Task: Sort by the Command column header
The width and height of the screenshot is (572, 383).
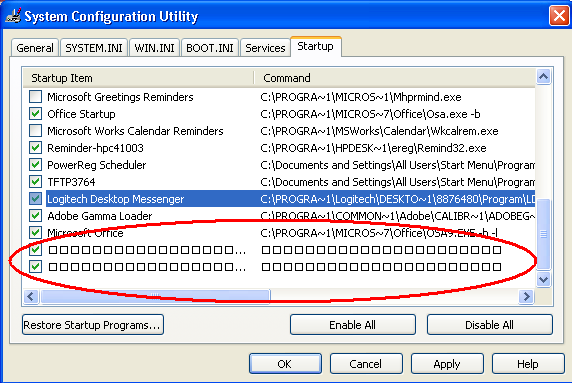Action: 395,78
